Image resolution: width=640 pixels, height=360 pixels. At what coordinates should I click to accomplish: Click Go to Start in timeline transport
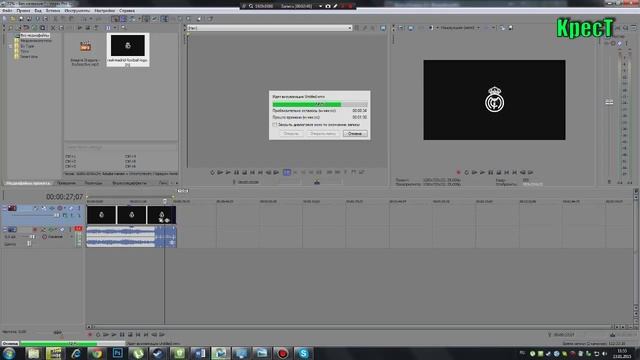[x=138, y=335]
